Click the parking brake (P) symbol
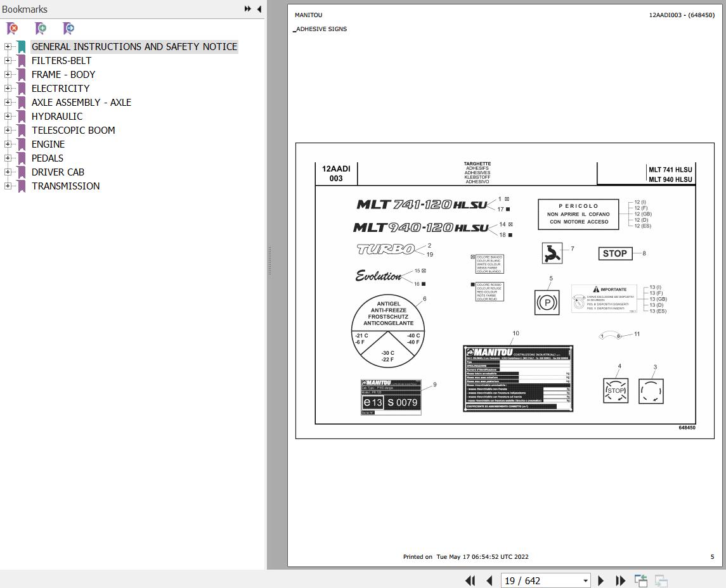The image size is (726, 588). point(547,303)
